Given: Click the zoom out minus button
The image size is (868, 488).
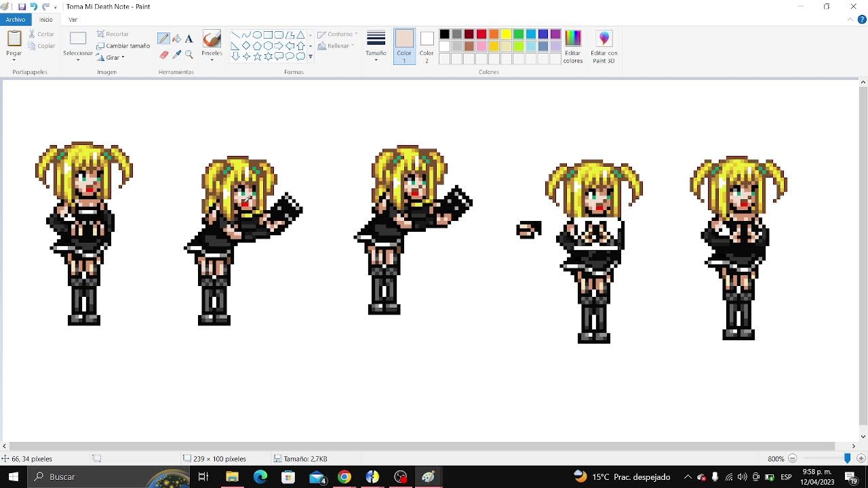Looking at the screenshot, I should click(x=792, y=459).
